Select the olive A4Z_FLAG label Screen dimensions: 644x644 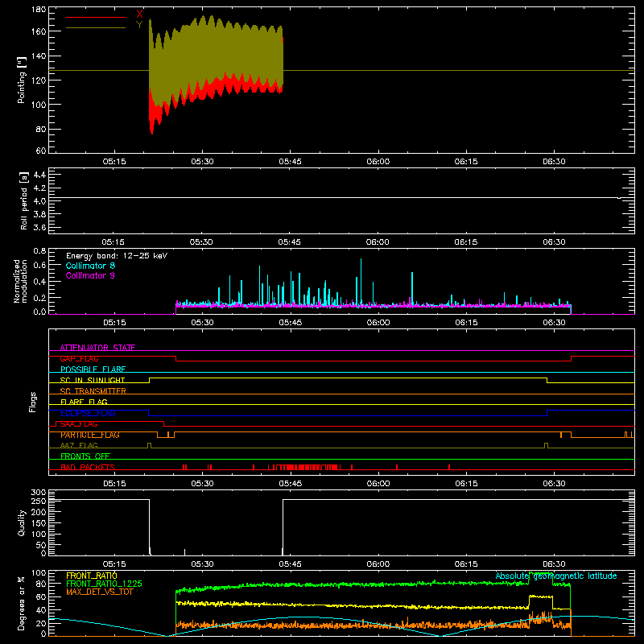[79, 445]
